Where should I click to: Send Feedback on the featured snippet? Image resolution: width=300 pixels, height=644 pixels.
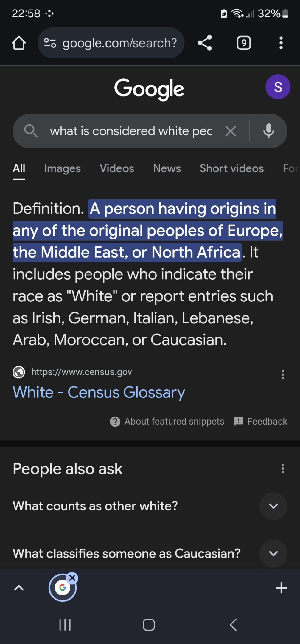(261, 421)
